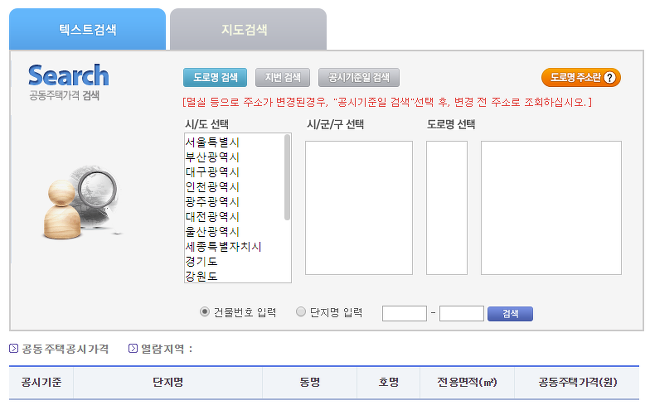Focus the second building number field
650x410 pixels.
tap(461, 313)
